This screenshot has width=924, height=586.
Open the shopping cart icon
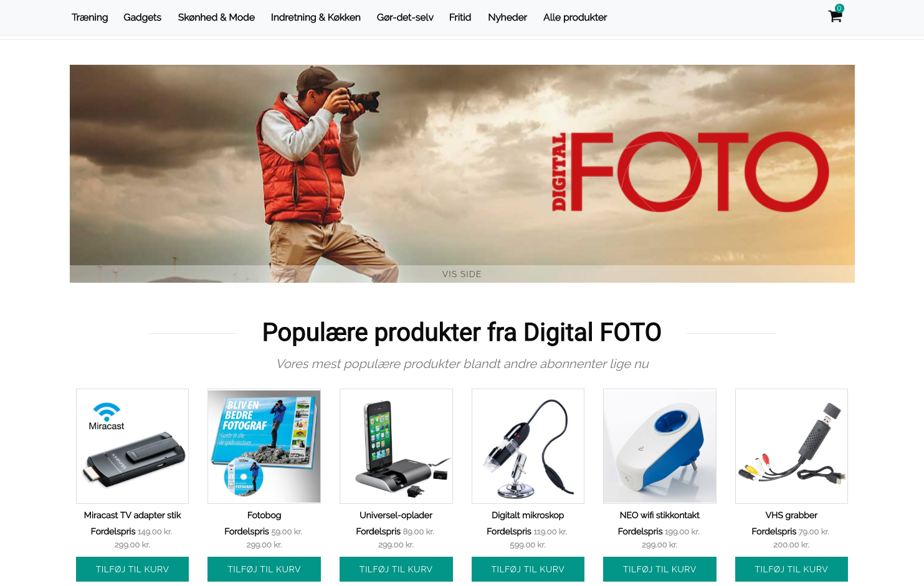coord(835,16)
